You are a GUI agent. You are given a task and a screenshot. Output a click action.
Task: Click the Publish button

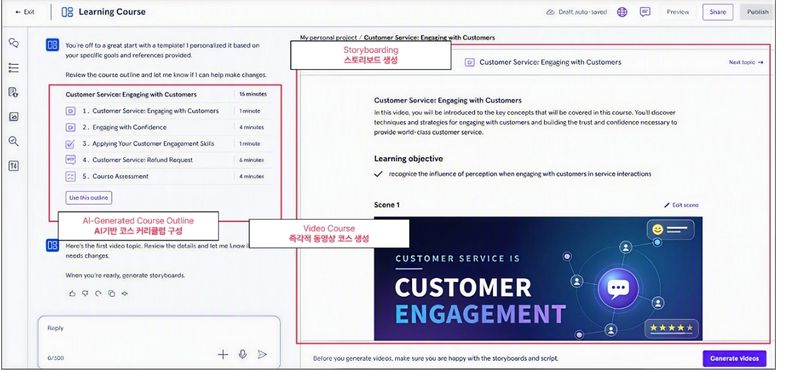[x=757, y=12]
